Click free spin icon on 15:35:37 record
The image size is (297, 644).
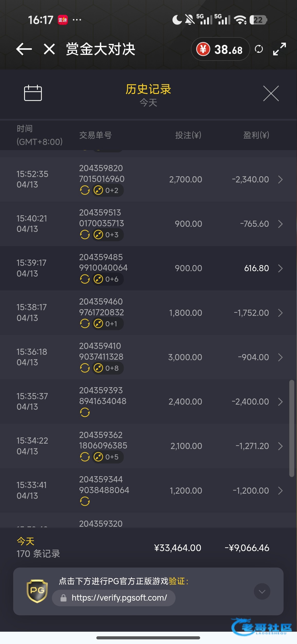pos(85,413)
